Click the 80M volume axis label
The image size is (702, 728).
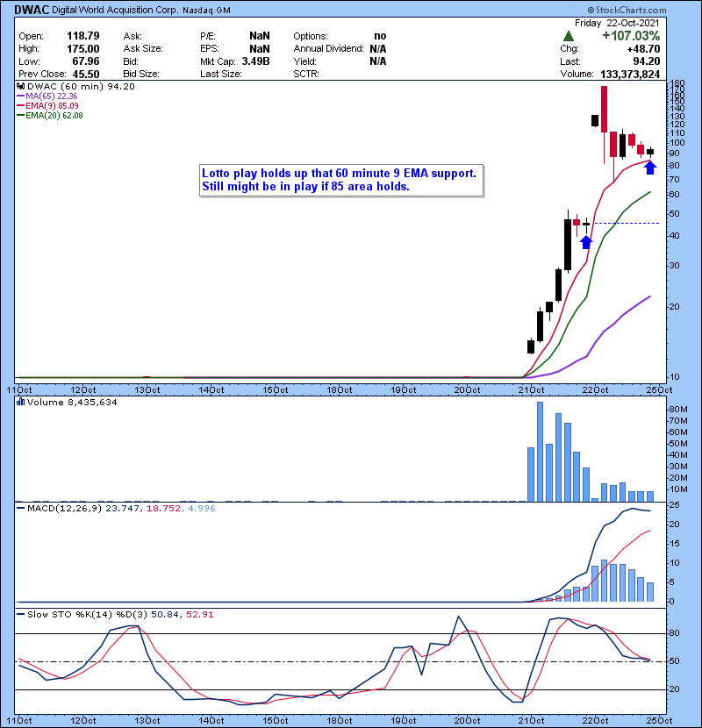click(x=678, y=410)
